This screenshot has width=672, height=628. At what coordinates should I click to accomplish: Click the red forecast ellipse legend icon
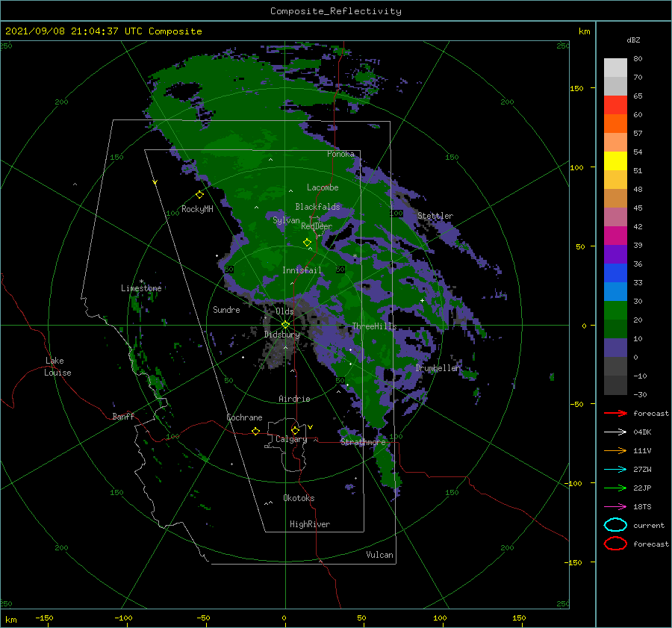click(615, 544)
